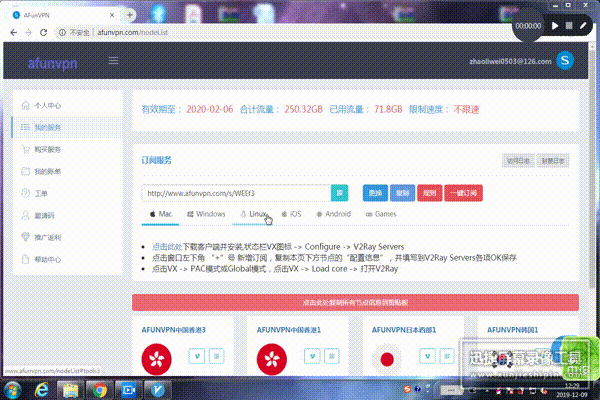Click second square button on AFUNVPN中国香港1 card
The image size is (600, 400).
332,356
